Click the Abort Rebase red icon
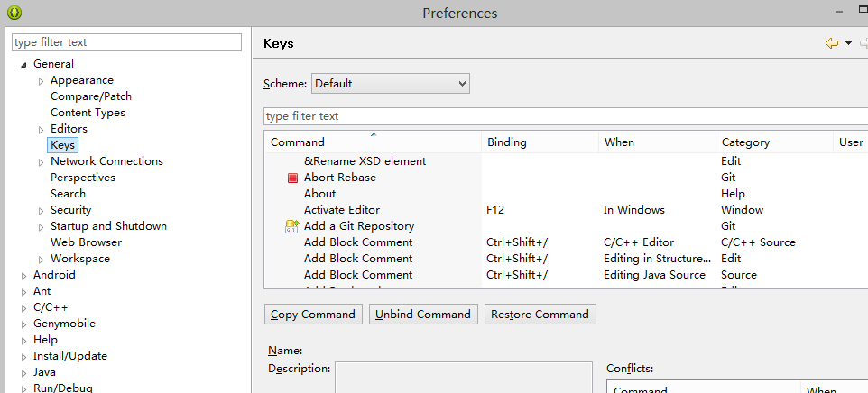Viewport: 868px width, 393px height. point(292,178)
